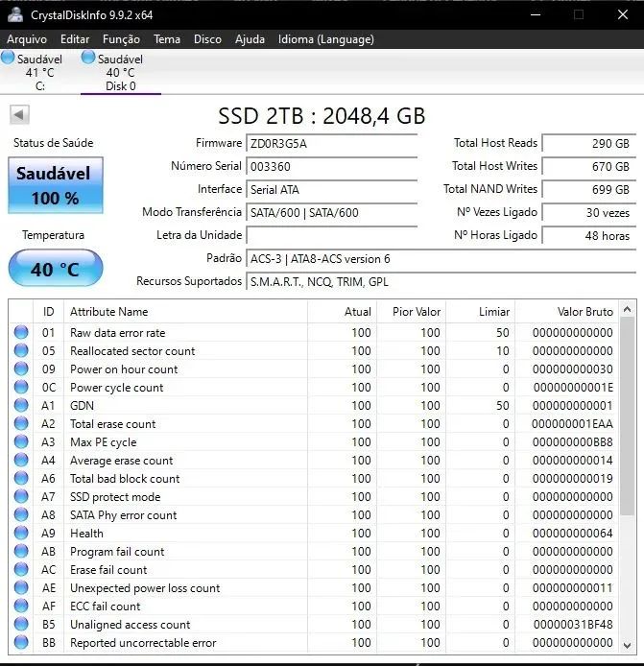
Task: Open the Idioma (Language) menu
Action: [x=325, y=39]
